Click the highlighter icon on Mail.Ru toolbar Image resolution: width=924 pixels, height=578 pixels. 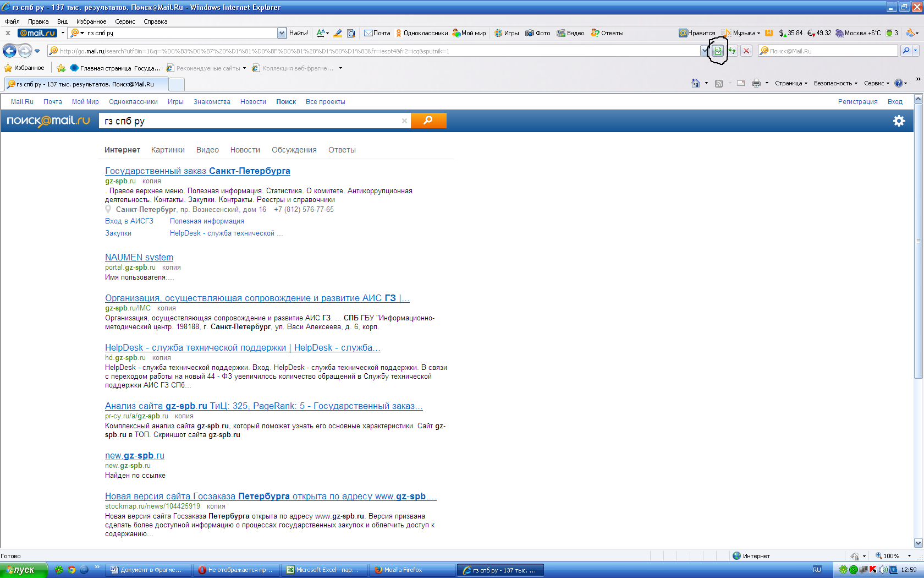pyautogui.click(x=338, y=33)
